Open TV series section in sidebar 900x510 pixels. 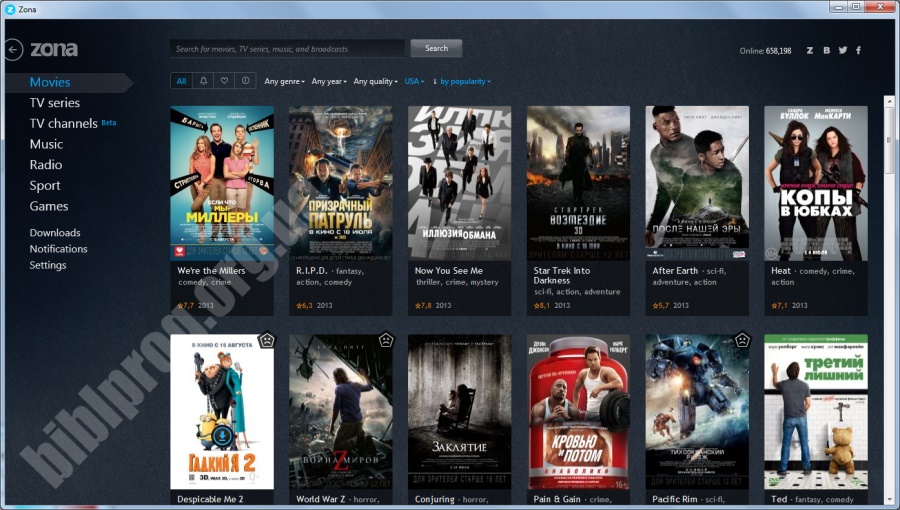pos(55,103)
